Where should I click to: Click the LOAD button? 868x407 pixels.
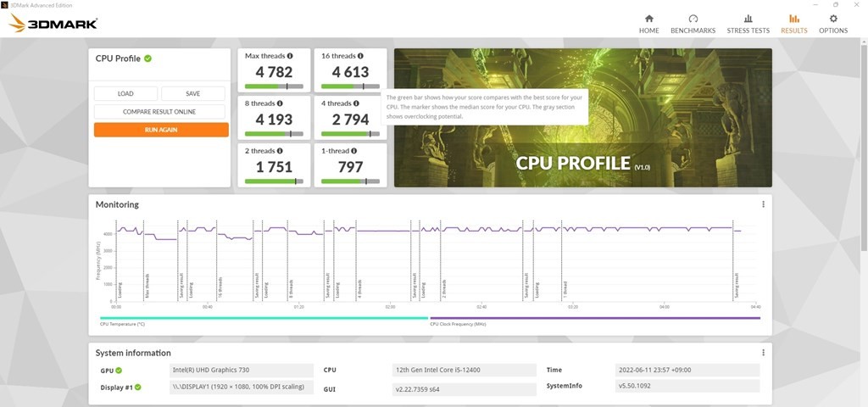(x=125, y=93)
